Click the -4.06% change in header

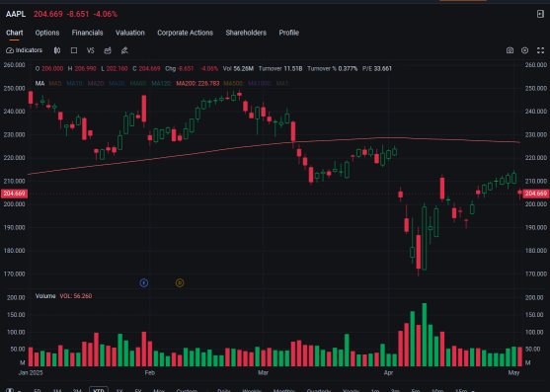(x=106, y=14)
